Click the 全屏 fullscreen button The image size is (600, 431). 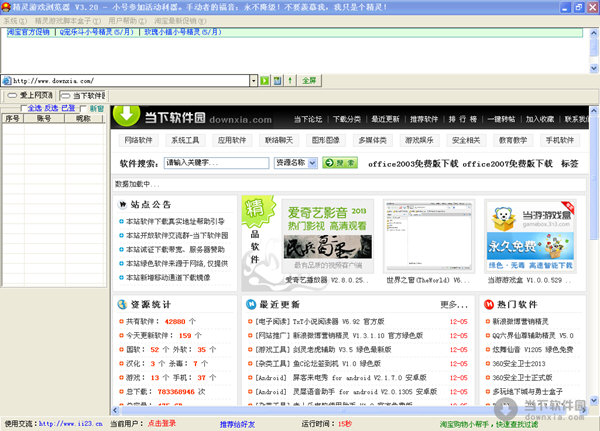click(309, 80)
